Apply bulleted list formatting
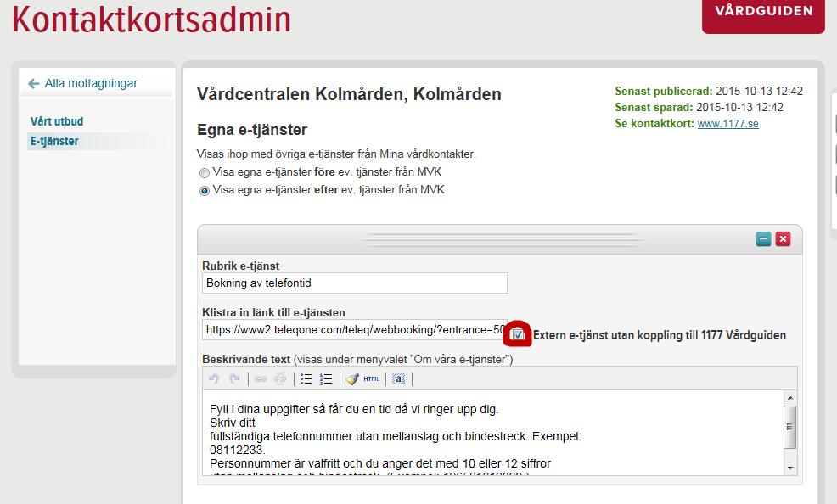Image resolution: width=837 pixels, height=504 pixels. click(306, 378)
